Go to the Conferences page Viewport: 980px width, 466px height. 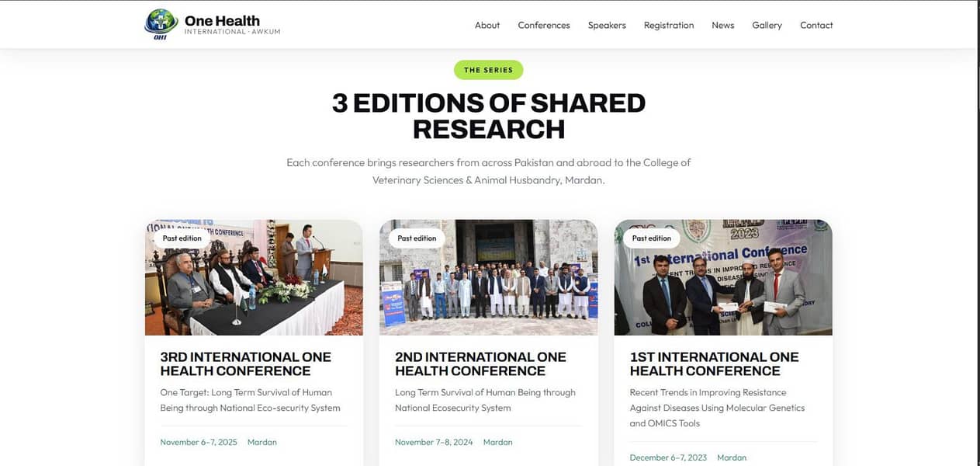pyautogui.click(x=544, y=25)
